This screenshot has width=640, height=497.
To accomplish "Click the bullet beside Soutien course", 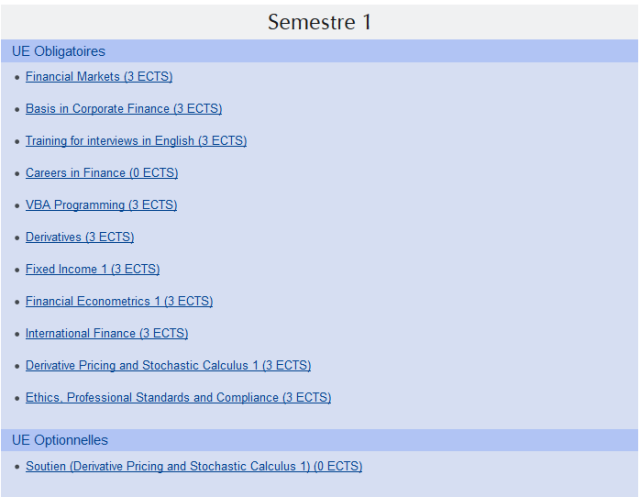I will tap(17, 467).
